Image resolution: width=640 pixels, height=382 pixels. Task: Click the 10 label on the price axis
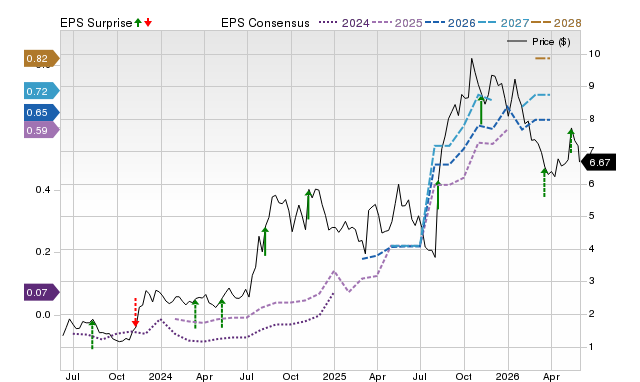click(x=594, y=53)
